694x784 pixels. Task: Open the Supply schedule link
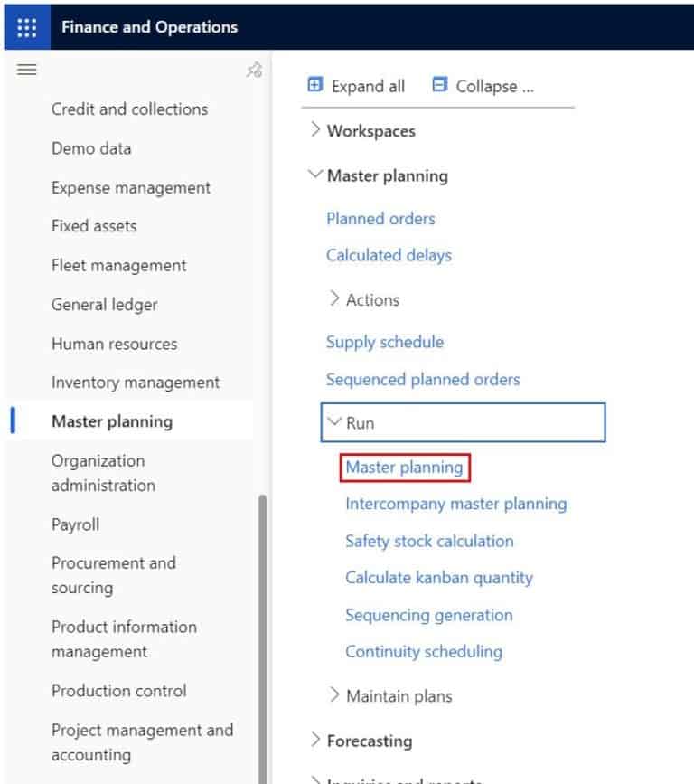coord(385,342)
